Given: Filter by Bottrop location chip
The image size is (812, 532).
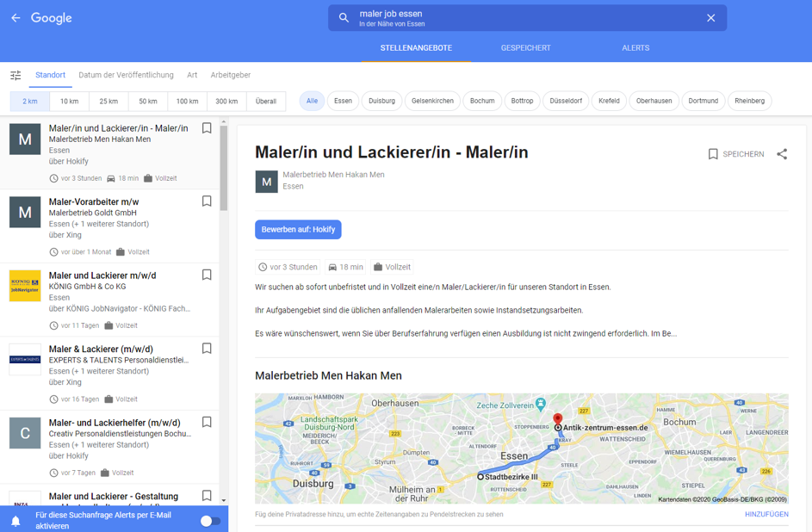Looking at the screenshot, I should point(522,101).
